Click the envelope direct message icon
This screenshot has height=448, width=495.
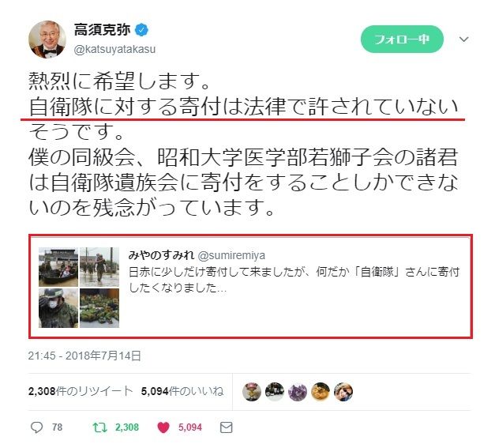click(226, 427)
